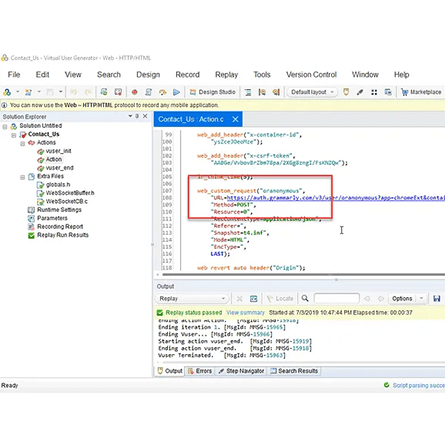The height and width of the screenshot is (445, 445).
Task: Click the pencil icon in toolbar
Action: (x=360, y=92)
